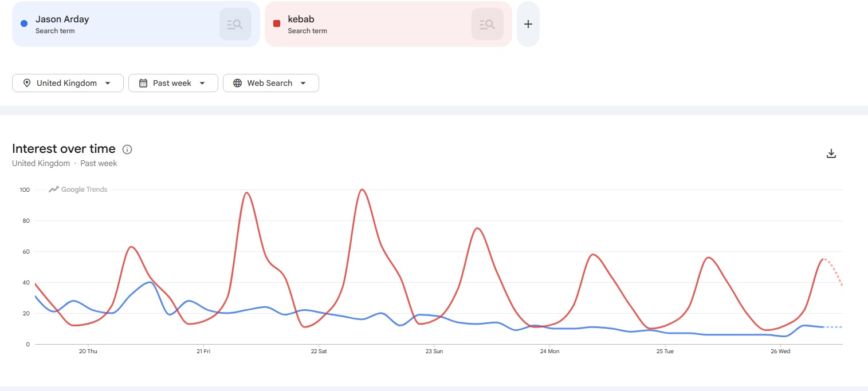The height and width of the screenshot is (391, 868).
Task: Click the 60 value on the y-axis
Action: [x=26, y=251]
